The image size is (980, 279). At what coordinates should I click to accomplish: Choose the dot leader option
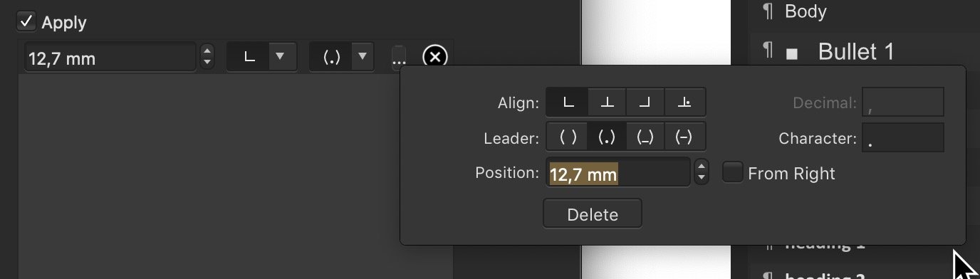pyautogui.click(x=608, y=137)
